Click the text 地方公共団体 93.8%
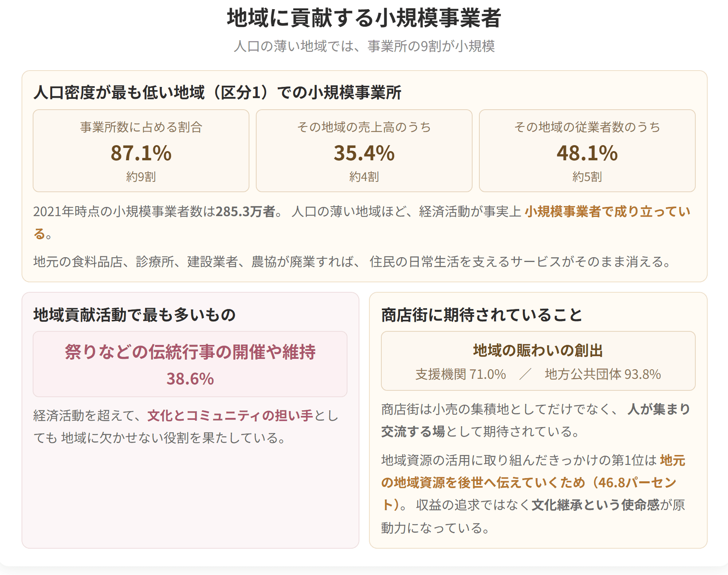Viewport: 728px width, 575px height. [603, 374]
